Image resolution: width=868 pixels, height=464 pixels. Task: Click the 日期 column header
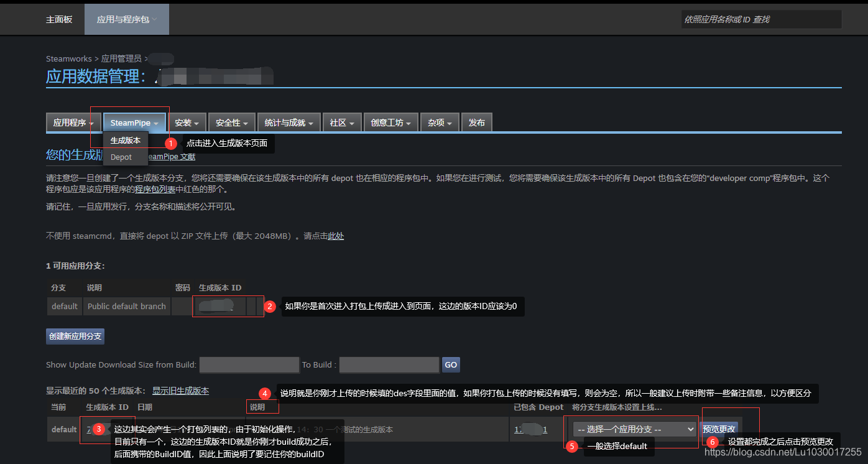[145, 407]
